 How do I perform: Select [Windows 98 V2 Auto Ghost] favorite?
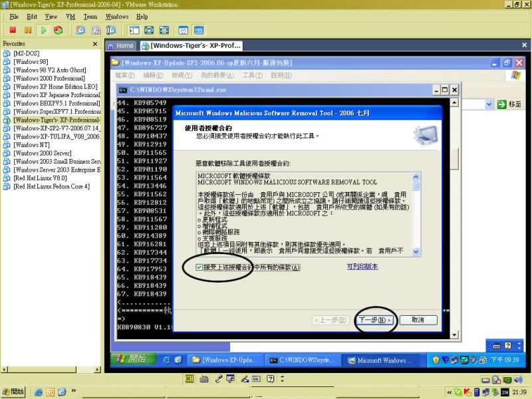50,70
